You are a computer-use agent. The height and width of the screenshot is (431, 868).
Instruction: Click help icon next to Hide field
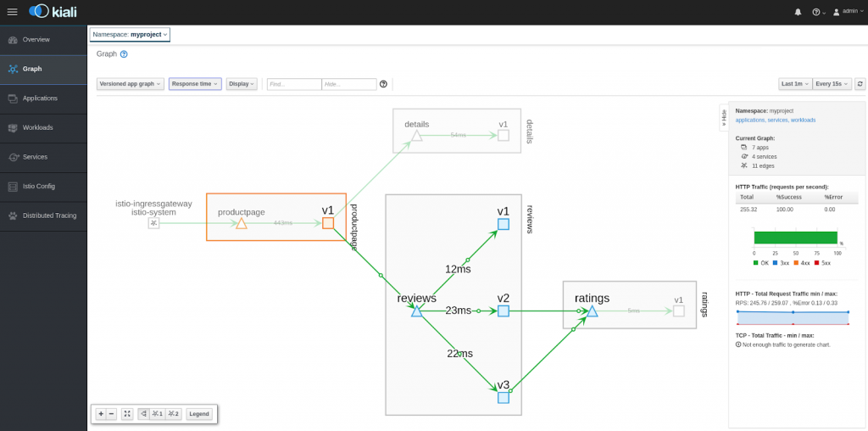383,84
